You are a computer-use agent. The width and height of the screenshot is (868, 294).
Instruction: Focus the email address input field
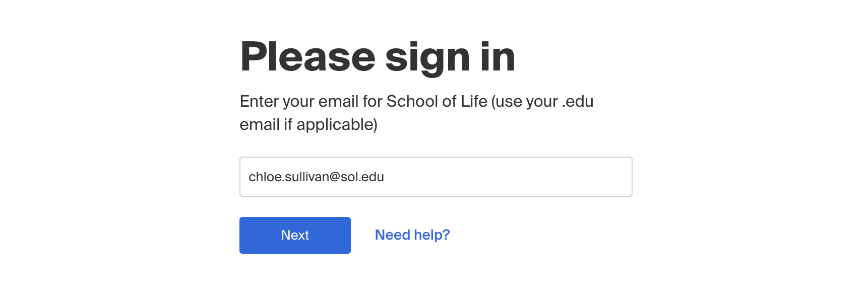[x=436, y=177]
